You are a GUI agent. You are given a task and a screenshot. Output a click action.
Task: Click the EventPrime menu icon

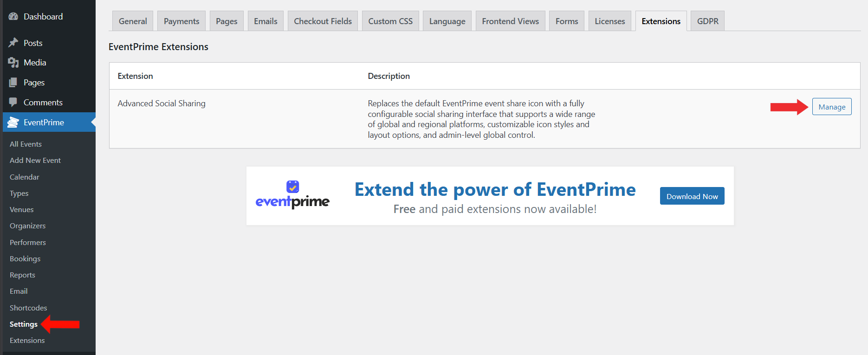coord(13,123)
